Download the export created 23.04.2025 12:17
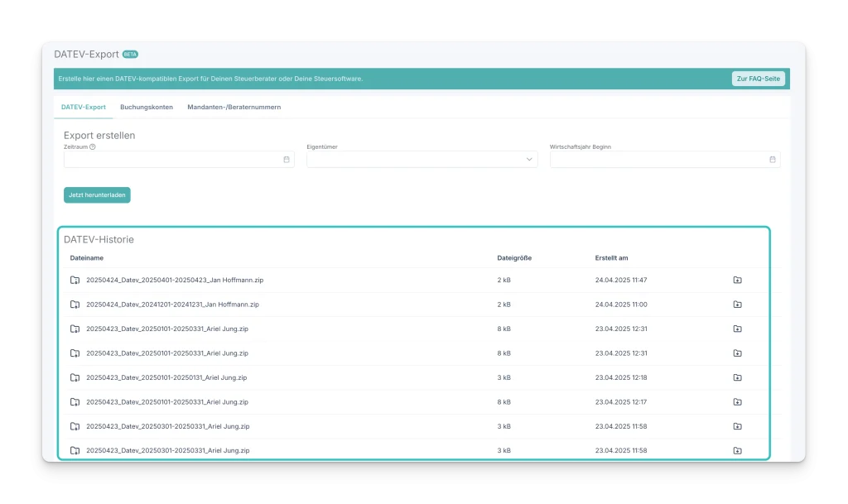This screenshot has width=848, height=504. coord(737,401)
